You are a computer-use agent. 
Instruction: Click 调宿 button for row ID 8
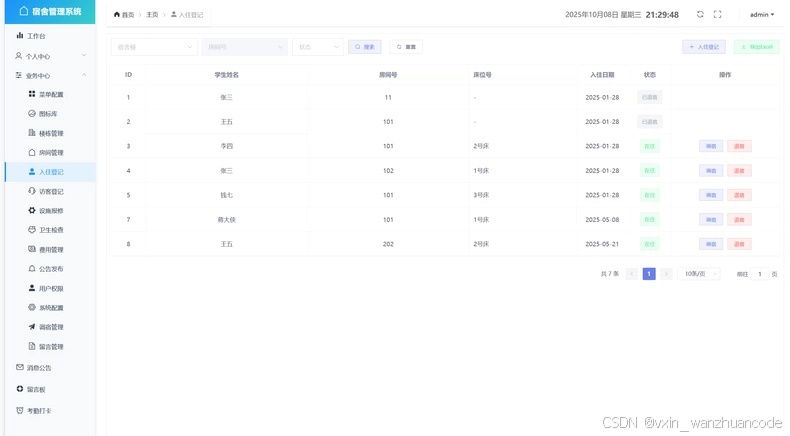coord(711,244)
